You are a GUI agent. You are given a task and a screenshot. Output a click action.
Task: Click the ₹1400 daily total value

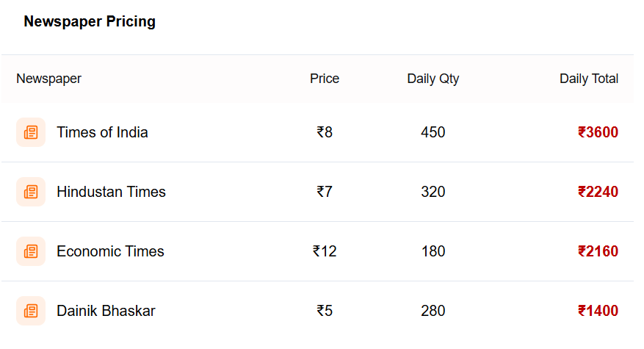pyautogui.click(x=598, y=311)
